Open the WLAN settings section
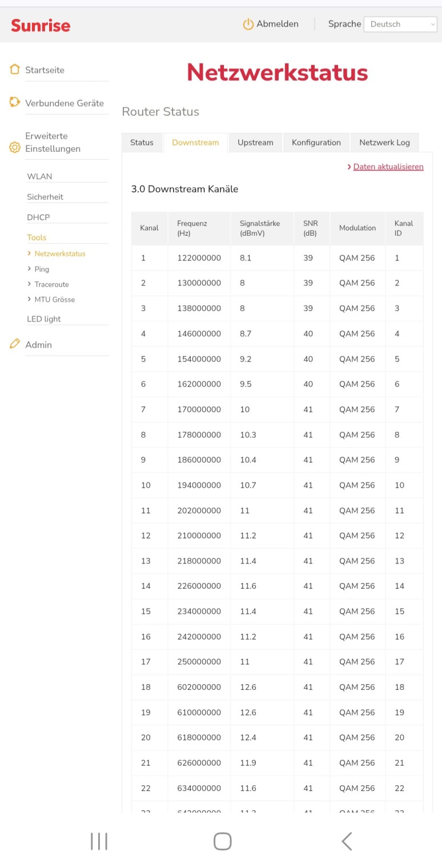Image resolution: width=442 pixels, height=868 pixels. tap(39, 176)
